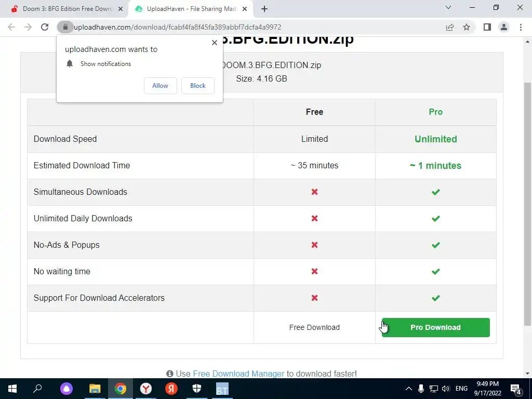Open site info via lock icon
The width and height of the screenshot is (532, 399).
[x=65, y=27]
